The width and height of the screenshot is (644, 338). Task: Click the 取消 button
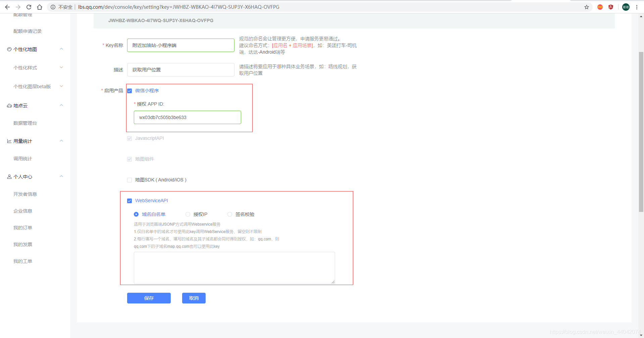[194, 298]
